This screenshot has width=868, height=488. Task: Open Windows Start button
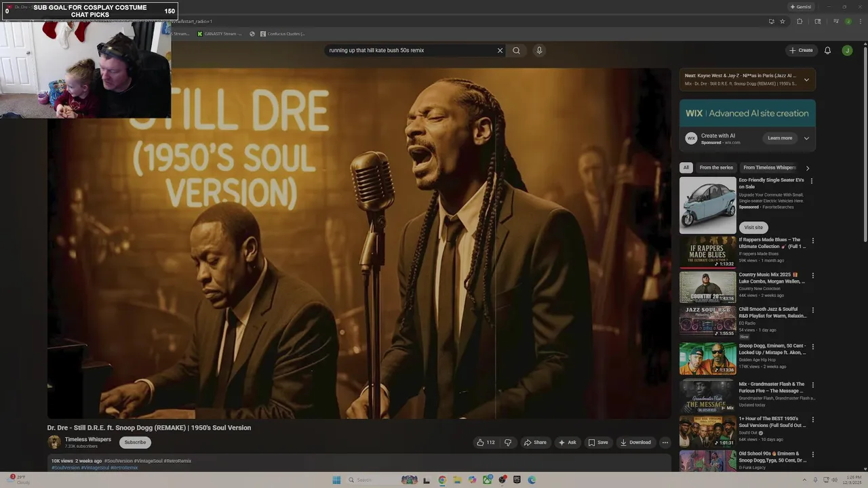pyautogui.click(x=336, y=480)
